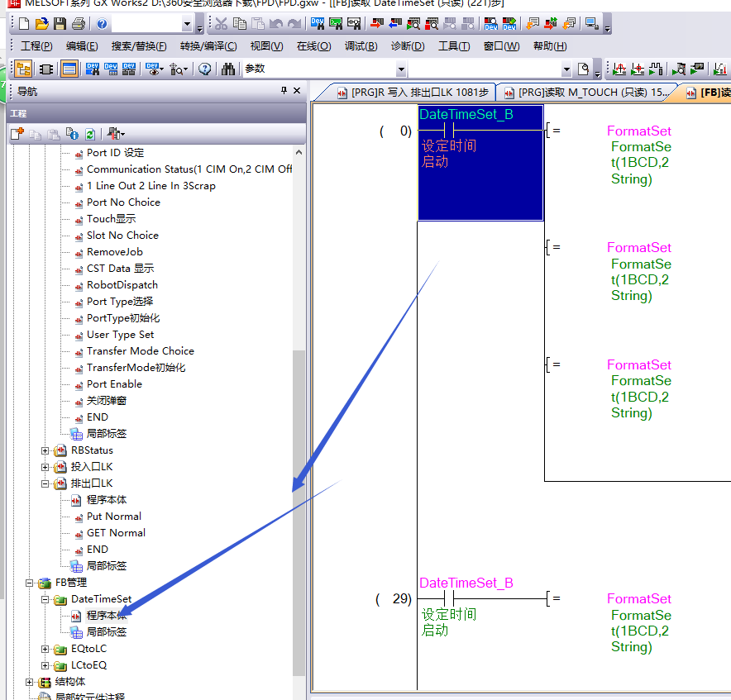Collapse the 排出口LK tree node
This screenshot has height=700, width=731.
(45, 483)
